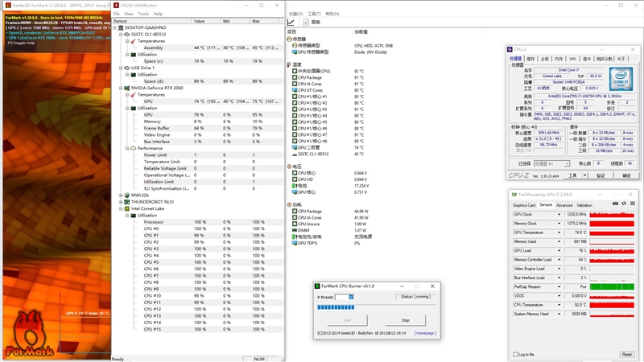
Task: Click the AIDA64 voltage section icon
Action: 289,167
